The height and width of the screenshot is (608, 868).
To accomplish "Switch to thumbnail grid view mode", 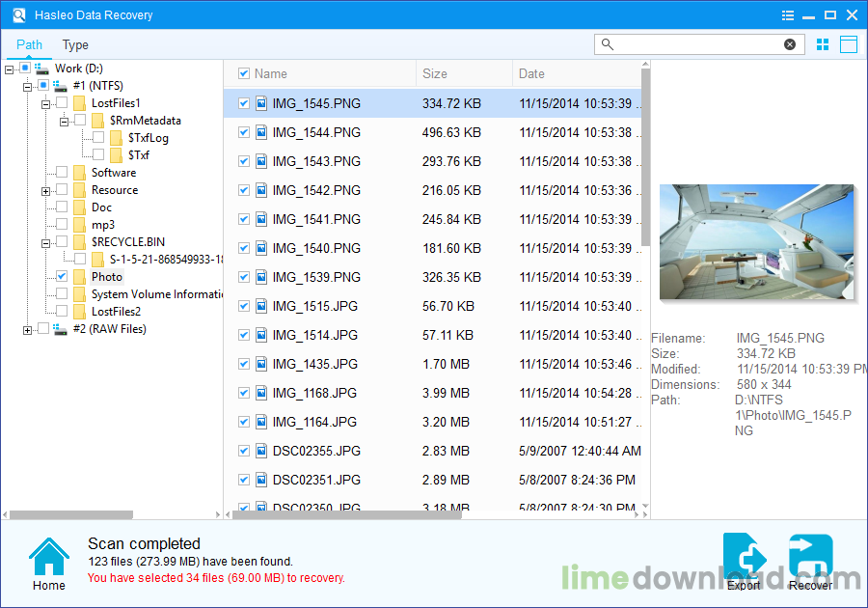I will pyautogui.click(x=822, y=44).
